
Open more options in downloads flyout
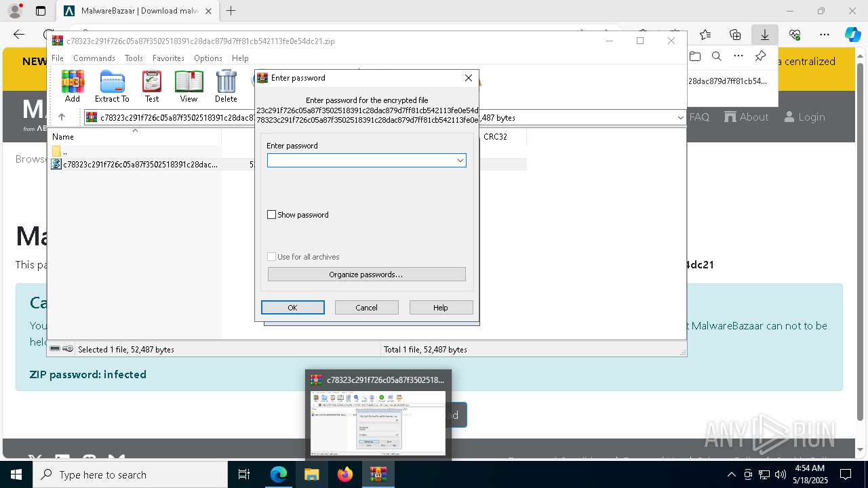click(x=738, y=56)
